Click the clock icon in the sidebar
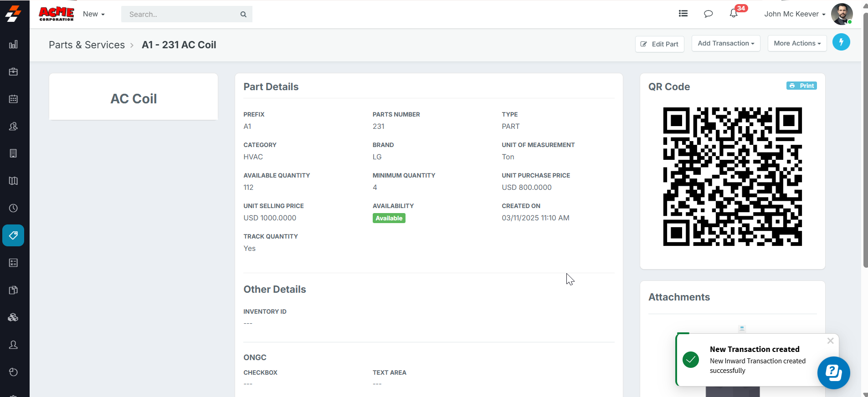The height and width of the screenshot is (397, 868). pos(13,208)
